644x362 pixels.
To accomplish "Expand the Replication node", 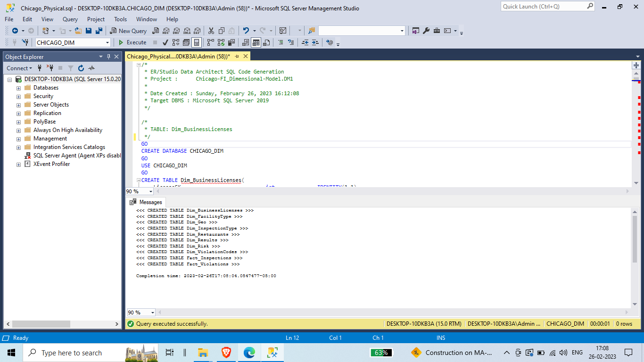I will click(18, 113).
